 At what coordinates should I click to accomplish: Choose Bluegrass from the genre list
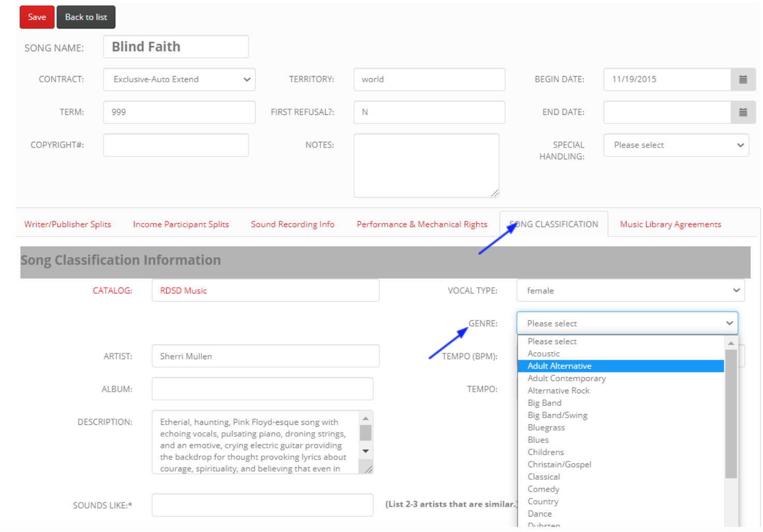pyautogui.click(x=546, y=428)
